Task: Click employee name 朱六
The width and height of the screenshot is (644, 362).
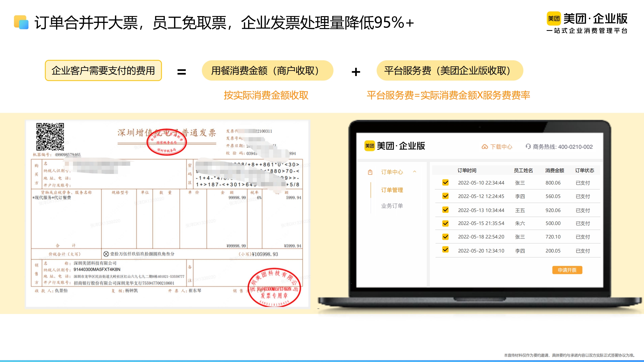Action: 520,223
